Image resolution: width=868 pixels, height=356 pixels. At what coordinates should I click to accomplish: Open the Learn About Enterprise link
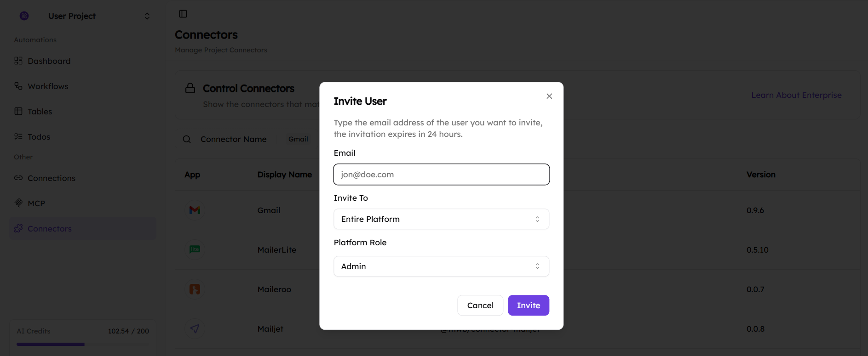pyautogui.click(x=796, y=95)
